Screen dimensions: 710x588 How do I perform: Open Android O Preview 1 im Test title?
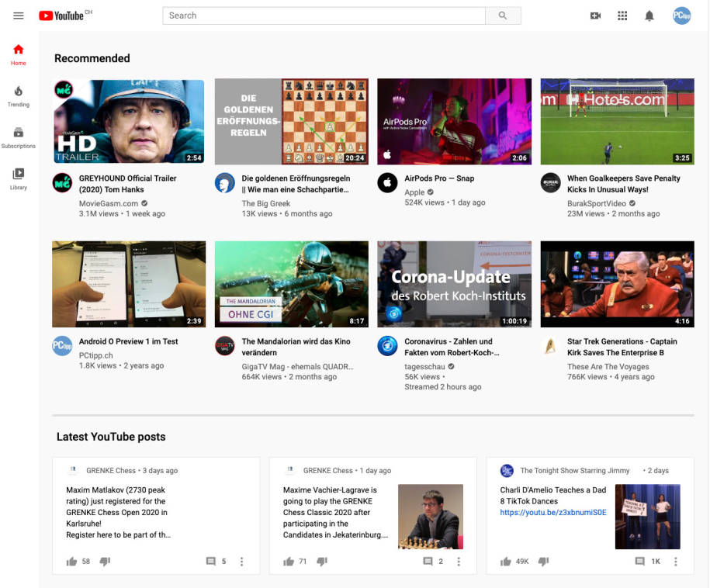pyautogui.click(x=128, y=341)
